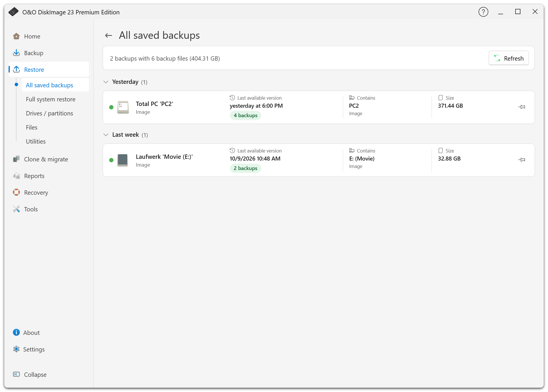The image size is (548, 392).
Task: Click the Tools wrench icon
Action: pyautogui.click(x=16, y=209)
